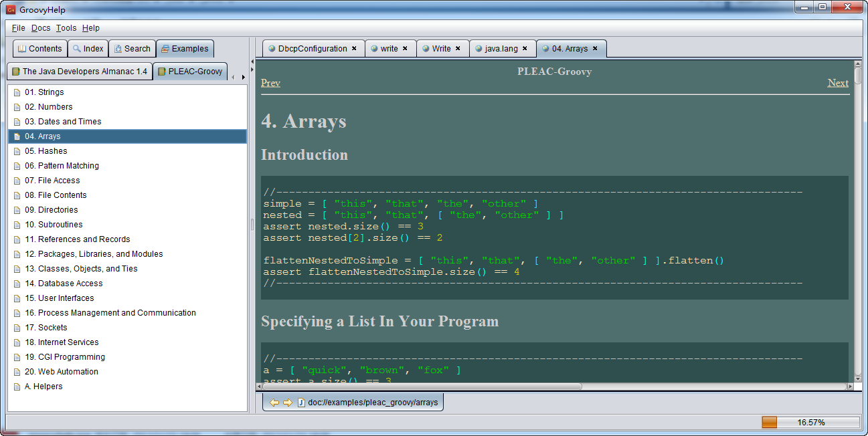Close the lowercase write tab
Screen dimensions: 868x436
[x=405, y=49]
